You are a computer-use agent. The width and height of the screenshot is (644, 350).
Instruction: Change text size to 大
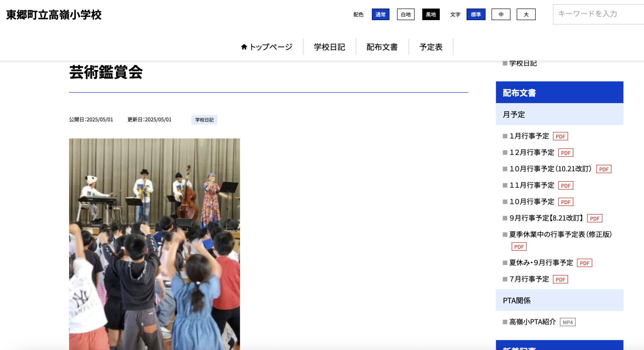(x=526, y=14)
